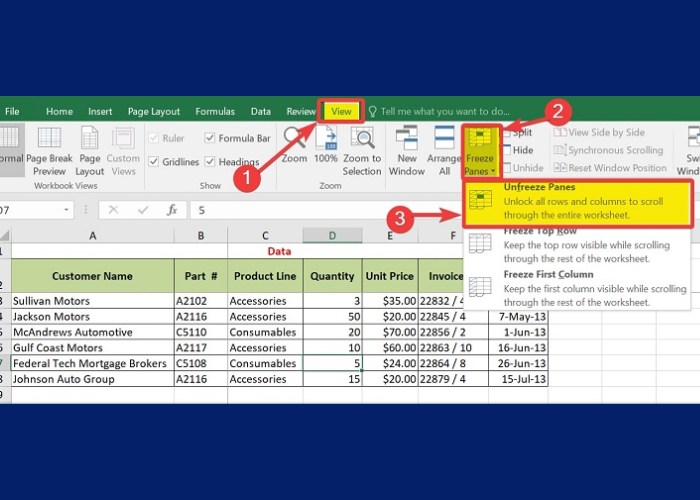Open the View tab
Viewport: 700px width, 500px height.
pyautogui.click(x=341, y=111)
